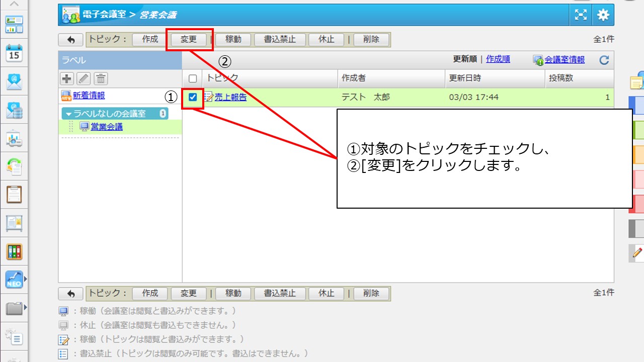
Task: Click the pencil icon to edit a label
Action: (84, 78)
